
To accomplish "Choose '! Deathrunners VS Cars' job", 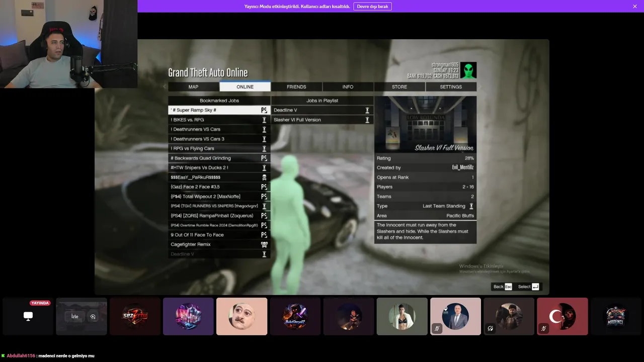I will [x=219, y=129].
